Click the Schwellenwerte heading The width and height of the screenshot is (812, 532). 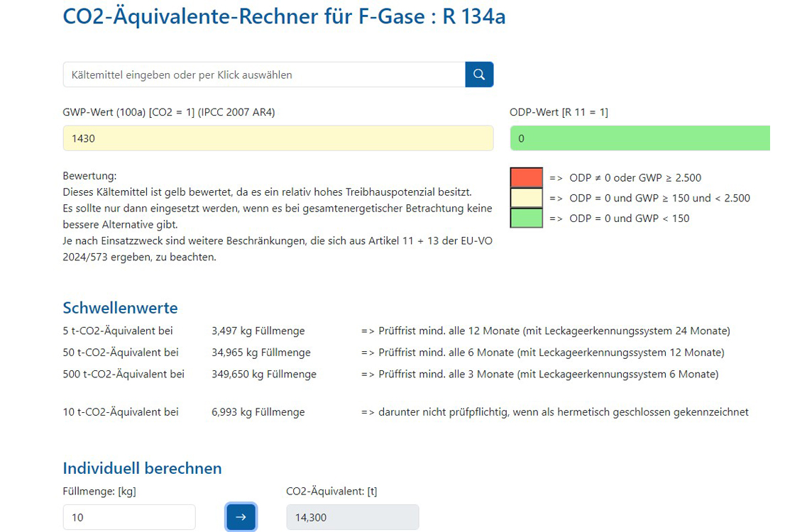(x=120, y=308)
